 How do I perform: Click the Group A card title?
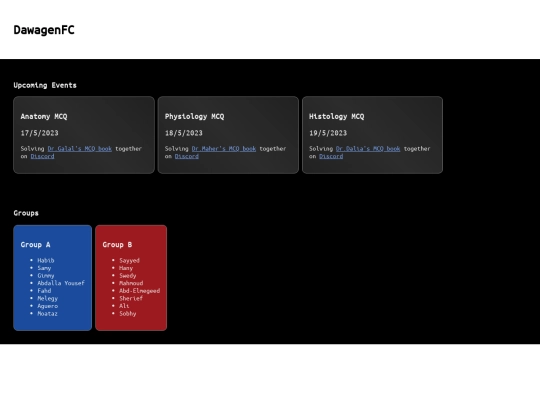[x=35, y=245]
